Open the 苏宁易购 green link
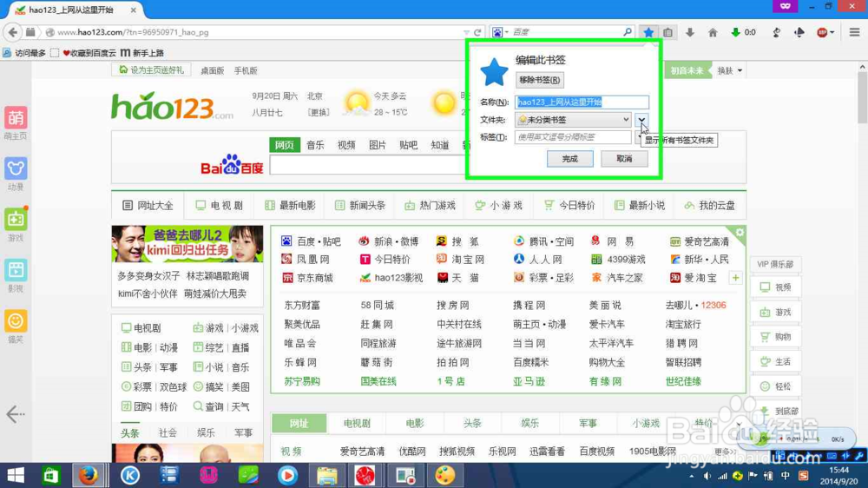This screenshot has height=488, width=868. click(302, 382)
